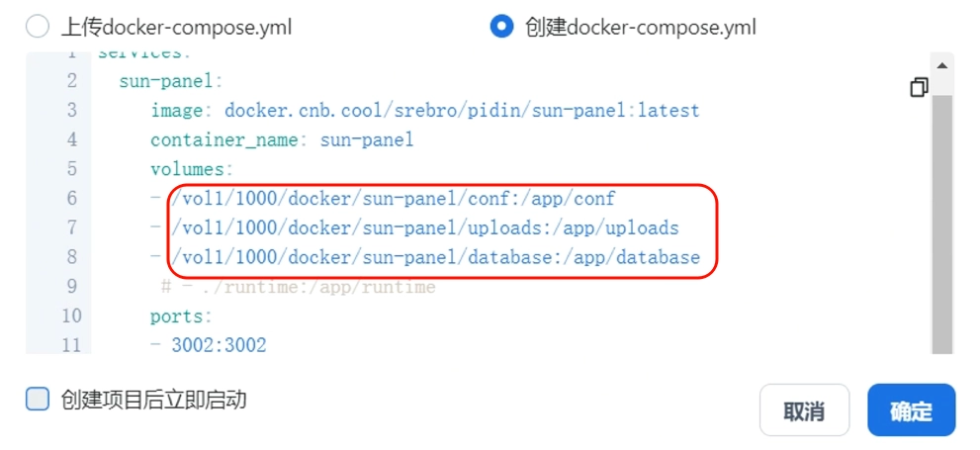Screen dimensions: 980x450
Task: Click the 确定 confirm button
Action: click(911, 410)
